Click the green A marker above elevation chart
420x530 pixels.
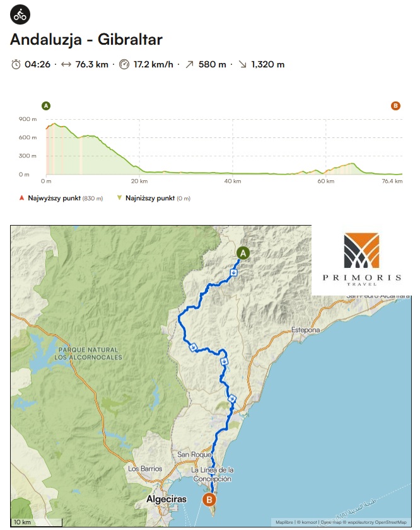click(x=46, y=106)
